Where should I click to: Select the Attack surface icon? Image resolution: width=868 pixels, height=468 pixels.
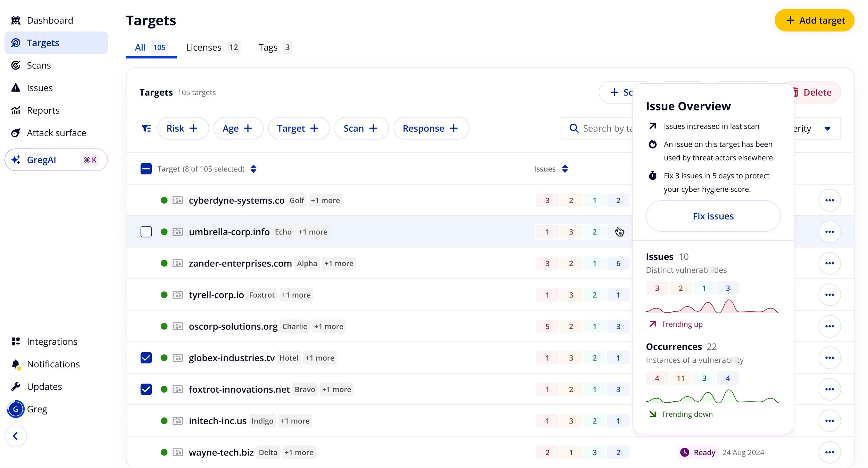pyautogui.click(x=16, y=133)
